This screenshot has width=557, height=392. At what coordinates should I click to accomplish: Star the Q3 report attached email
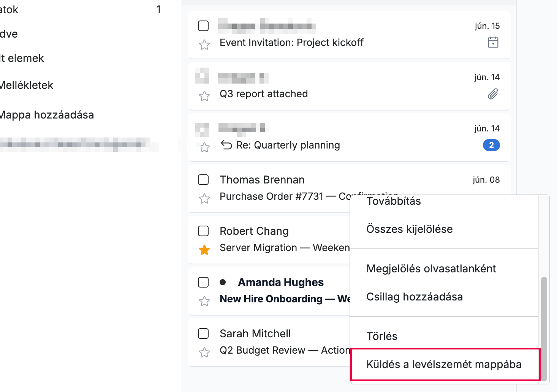click(204, 96)
